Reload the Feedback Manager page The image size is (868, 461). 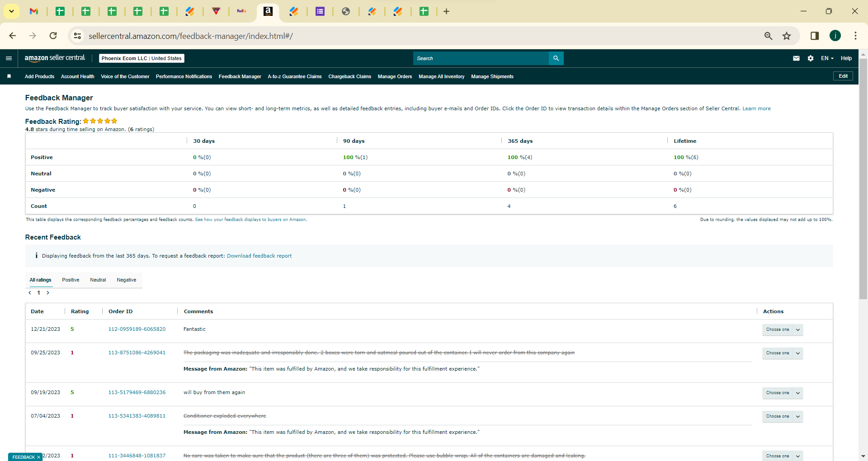point(53,36)
